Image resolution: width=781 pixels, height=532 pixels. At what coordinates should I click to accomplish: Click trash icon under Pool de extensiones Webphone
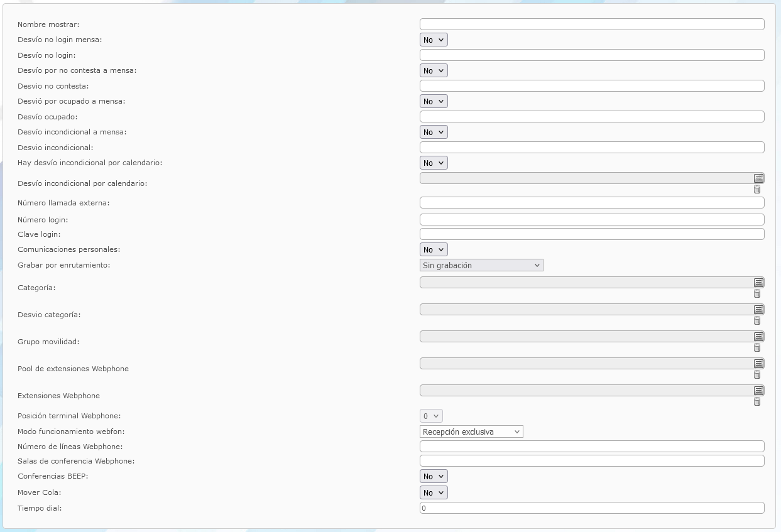tap(757, 374)
